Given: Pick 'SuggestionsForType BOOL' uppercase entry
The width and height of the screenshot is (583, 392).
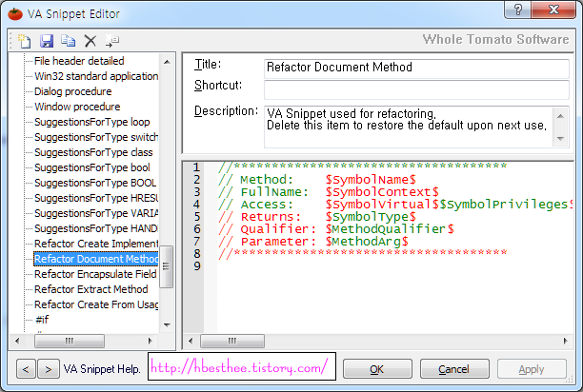Looking at the screenshot, I should click(x=95, y=183).
